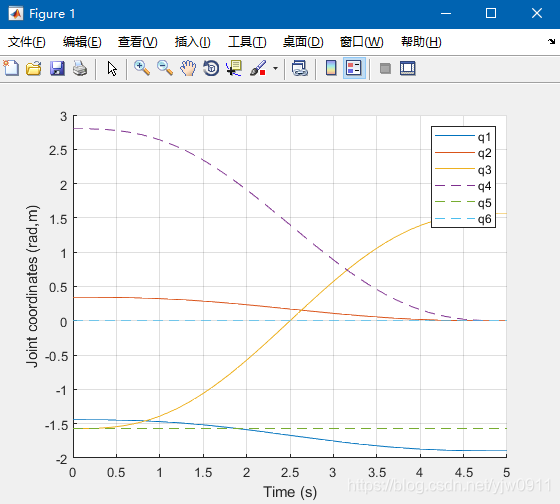Click Show Plot Tools and Dock icon
560x504 pixels.
click(x=408, y=68)
